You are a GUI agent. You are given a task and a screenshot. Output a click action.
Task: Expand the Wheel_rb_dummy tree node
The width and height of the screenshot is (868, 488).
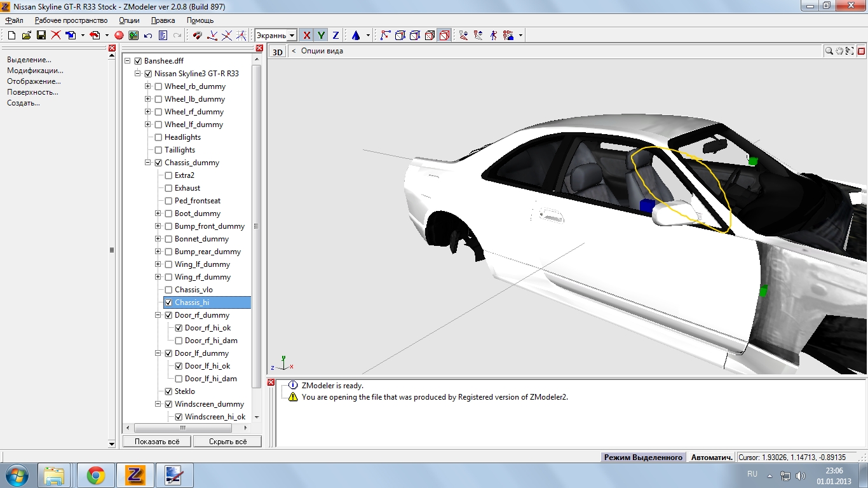[x=148, y=86]
